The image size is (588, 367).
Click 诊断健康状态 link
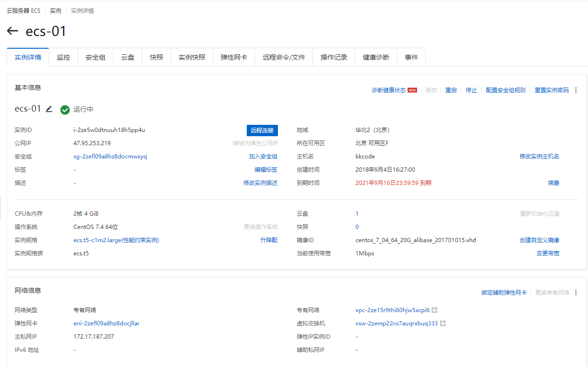tap(389, 90)
